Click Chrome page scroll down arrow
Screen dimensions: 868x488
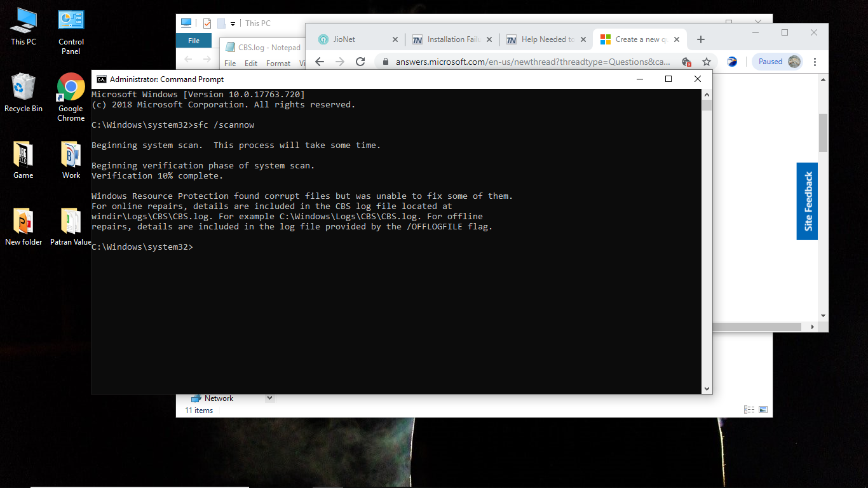pos(823,316)
